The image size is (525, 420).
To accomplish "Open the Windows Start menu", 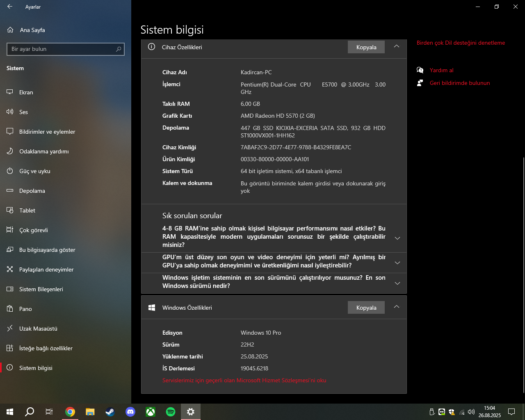I will [10, 412].
